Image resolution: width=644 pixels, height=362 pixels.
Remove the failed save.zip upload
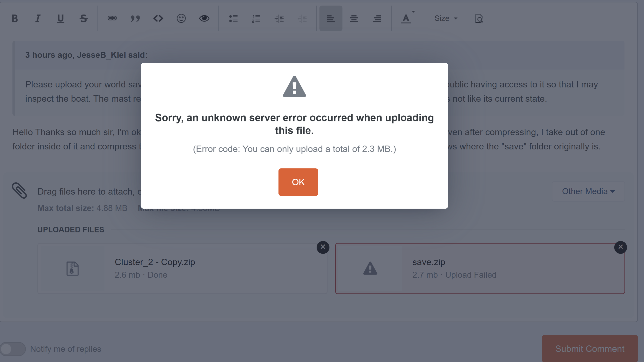pyautogui.click(x=621, y=247)
